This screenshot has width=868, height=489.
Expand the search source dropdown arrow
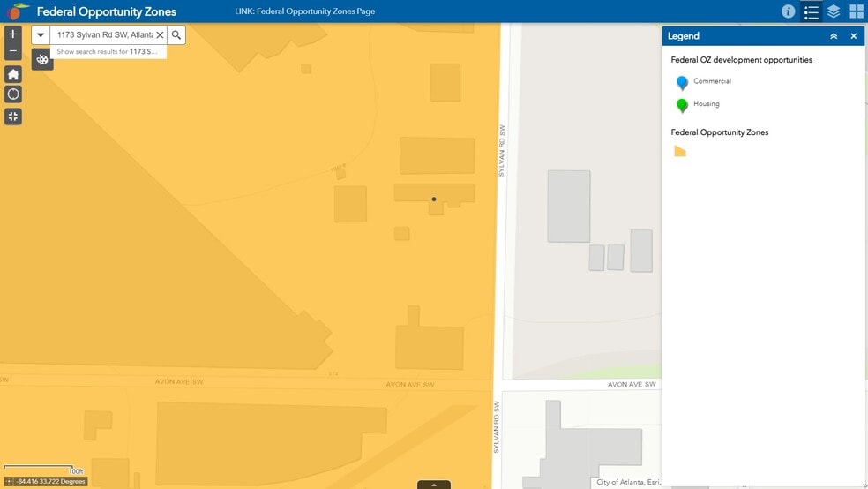[41, 35]
